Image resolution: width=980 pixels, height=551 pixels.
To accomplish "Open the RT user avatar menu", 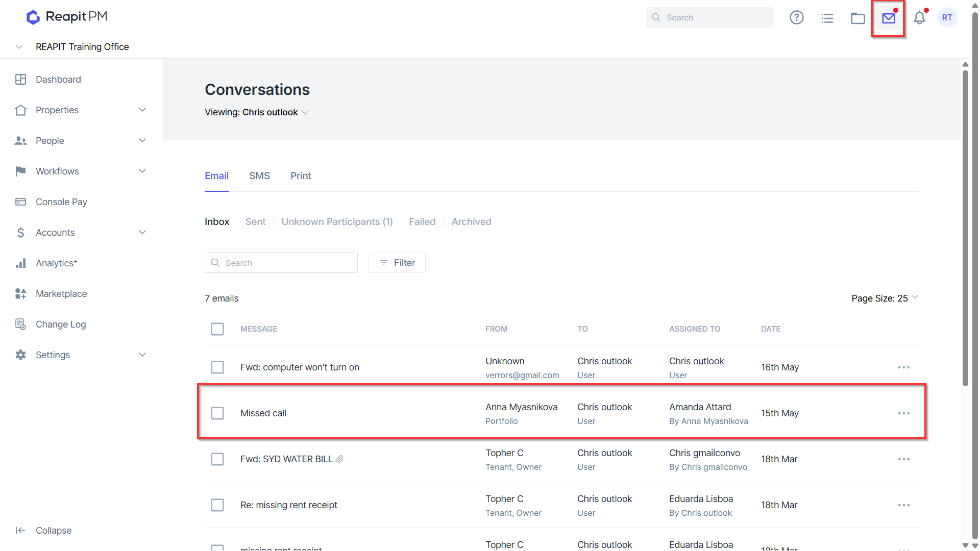I will point(947,18).
